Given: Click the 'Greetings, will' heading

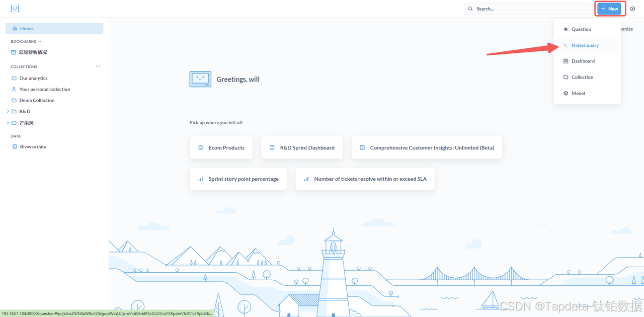Looking at the screenshot, I should (238, 80).
